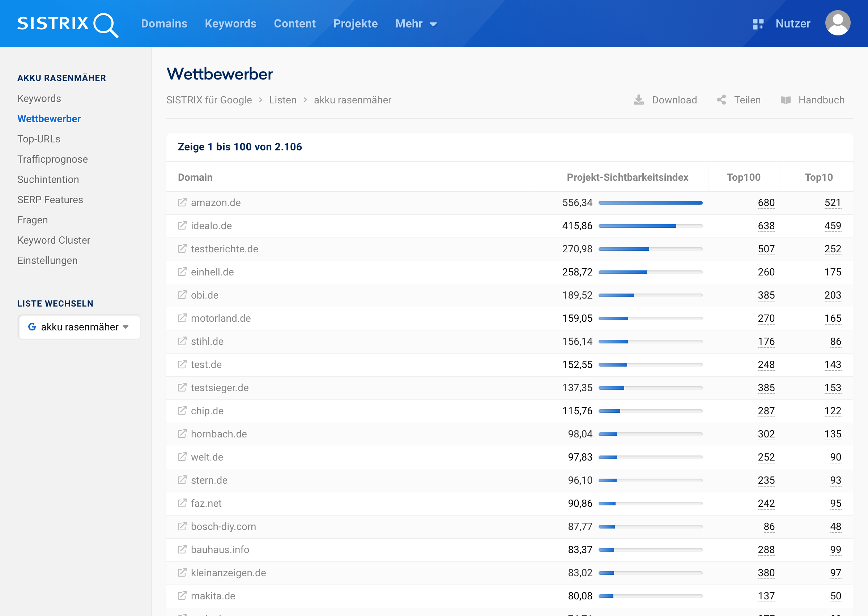Click the Listen breadcrumb link
Image resolution: width=868 pixels, height=616 pixels.
click(282, 100)
